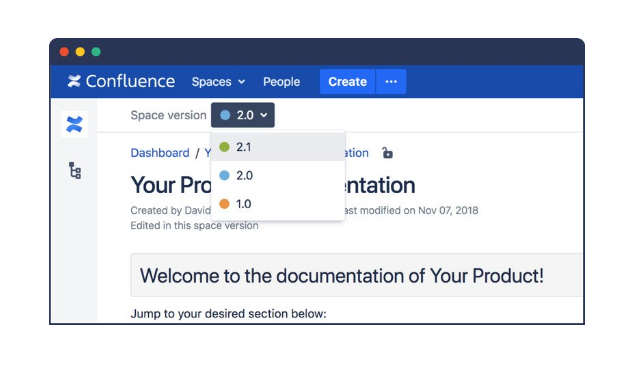Open the page tree sidebar icon
Image resolution: width=620 pixels, height=371 pixels.
[75, 170]
